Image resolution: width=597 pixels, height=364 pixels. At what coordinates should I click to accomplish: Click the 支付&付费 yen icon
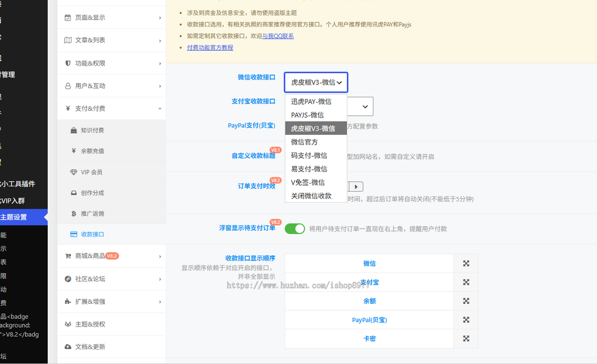[68, 108]
